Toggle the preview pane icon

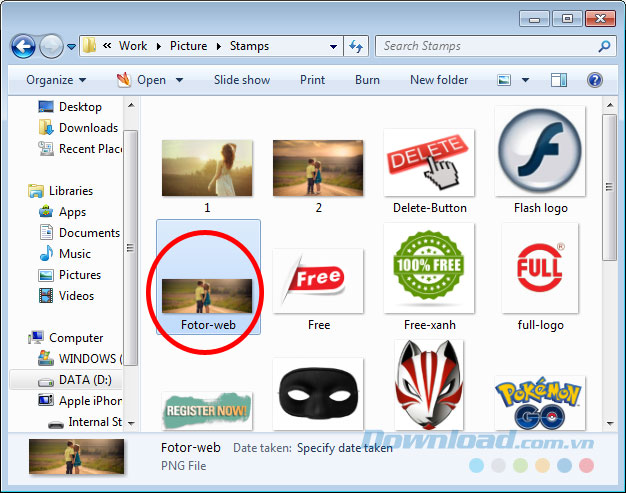click(559, 80)
